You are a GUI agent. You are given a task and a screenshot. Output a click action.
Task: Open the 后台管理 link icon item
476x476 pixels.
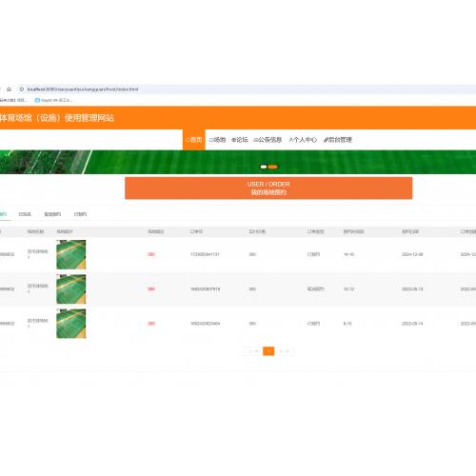338,140
